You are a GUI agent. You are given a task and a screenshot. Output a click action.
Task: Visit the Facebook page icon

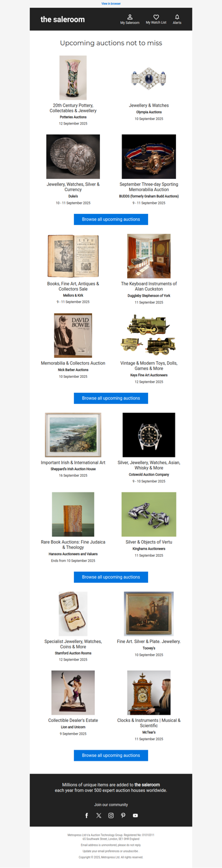(87, 815)
